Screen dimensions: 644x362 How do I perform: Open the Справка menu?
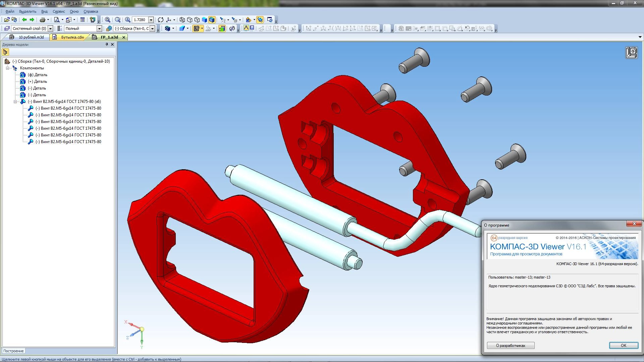tap(91, 11)
